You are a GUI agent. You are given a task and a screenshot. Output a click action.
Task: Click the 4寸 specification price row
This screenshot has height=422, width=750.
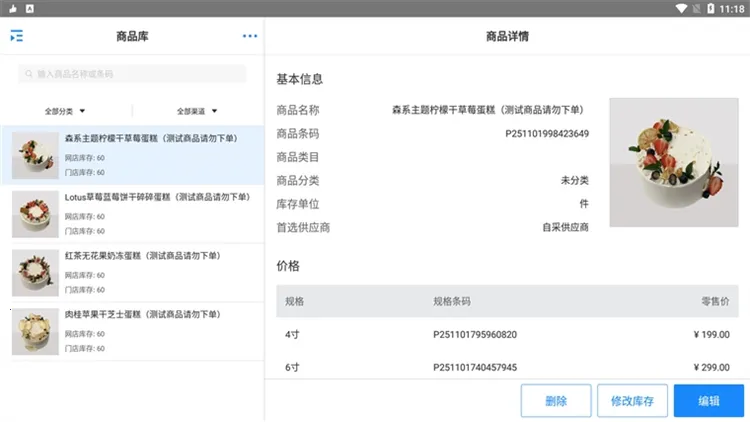click(x=507, y=334)
